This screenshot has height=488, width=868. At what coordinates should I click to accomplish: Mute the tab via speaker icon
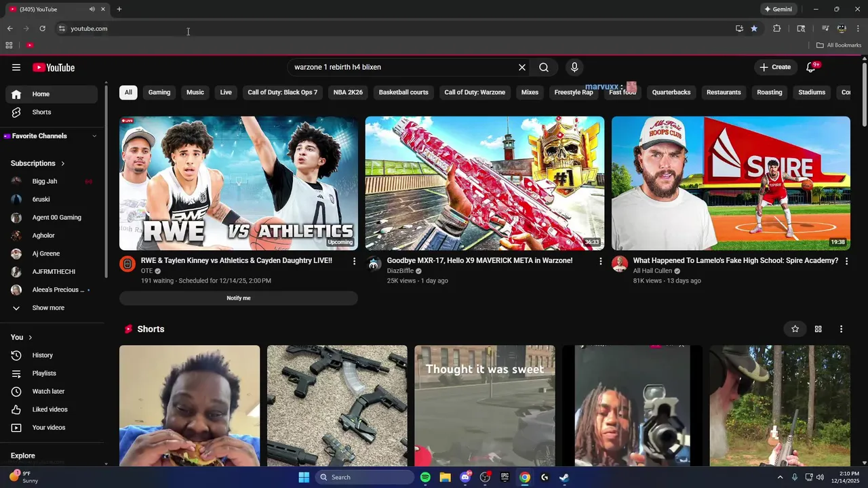pyautogui.click(x=92, y=9)
